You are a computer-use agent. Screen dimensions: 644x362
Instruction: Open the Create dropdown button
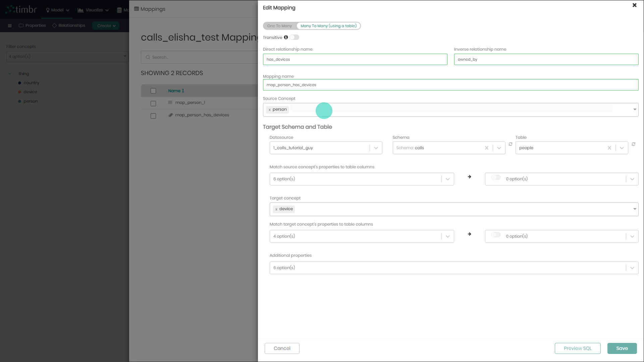(x=106, y=25)
